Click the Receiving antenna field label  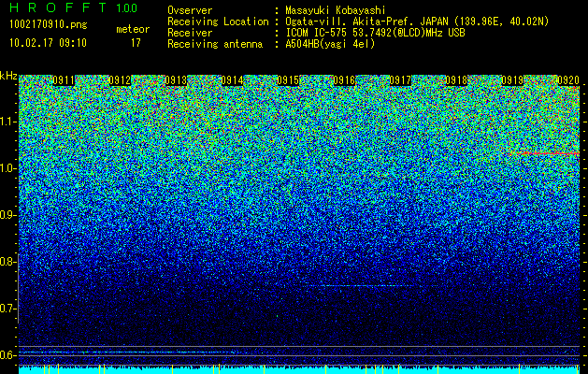[215, 44]
